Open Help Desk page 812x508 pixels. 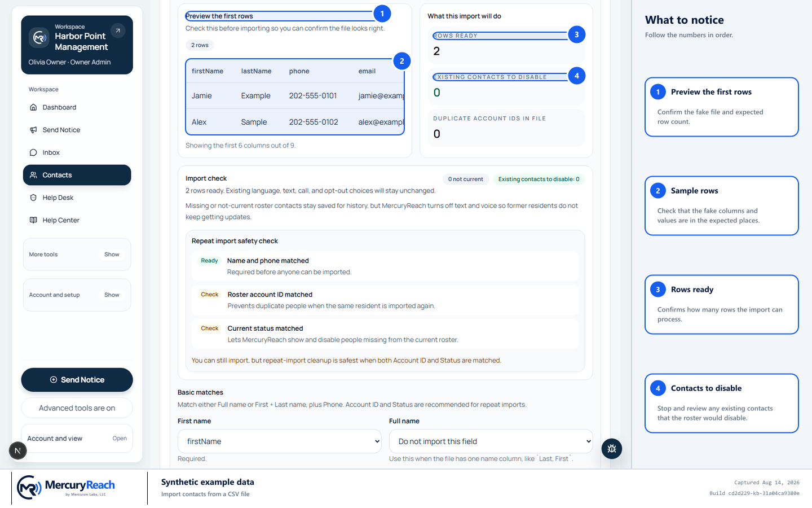point(77,198)
